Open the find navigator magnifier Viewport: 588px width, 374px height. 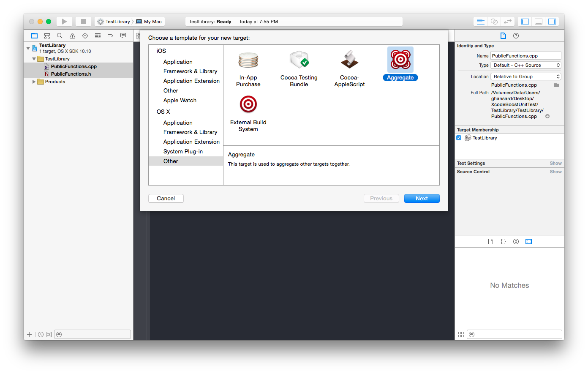click(x=60, y=35)
